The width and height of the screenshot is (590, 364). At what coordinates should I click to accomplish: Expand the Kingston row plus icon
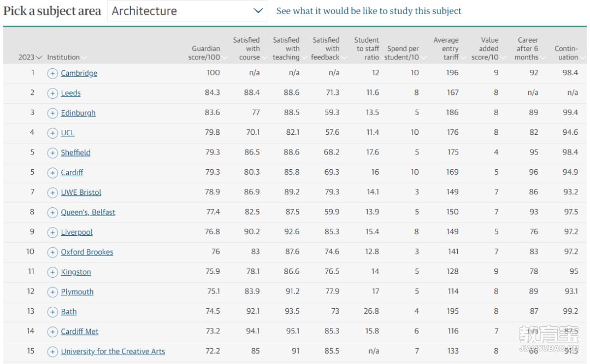coord(52,272)
